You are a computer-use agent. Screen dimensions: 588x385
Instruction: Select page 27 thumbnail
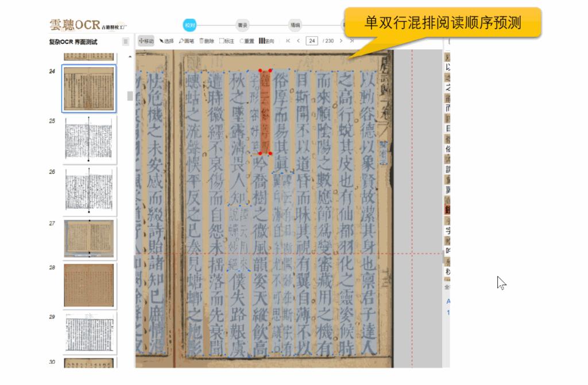click(x=89, y=239)
